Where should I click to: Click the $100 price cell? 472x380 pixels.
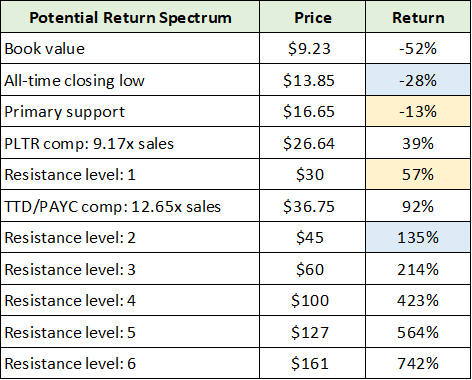312,300
